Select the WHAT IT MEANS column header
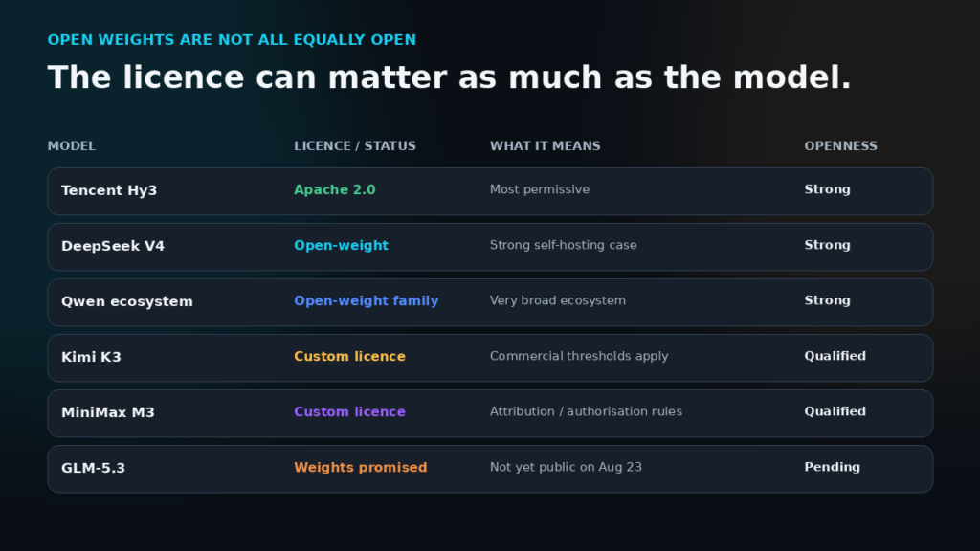The width and height of the screenshot is (980, 551). 545,146
